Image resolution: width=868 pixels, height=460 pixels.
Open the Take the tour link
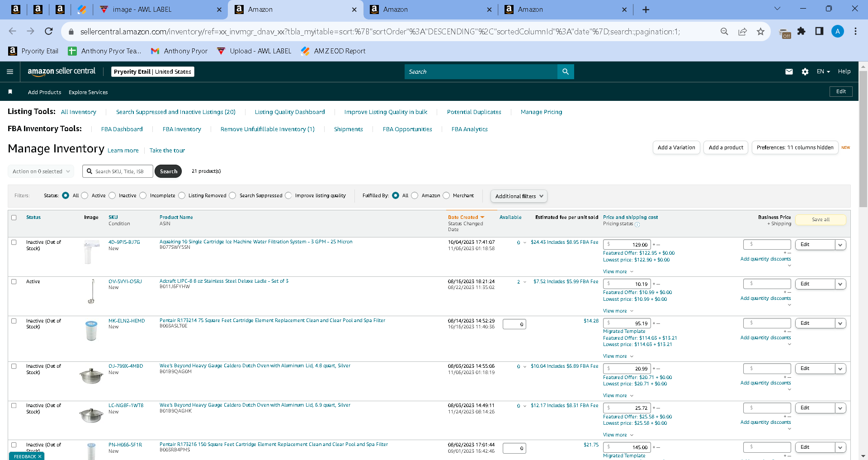coord(167,151)
